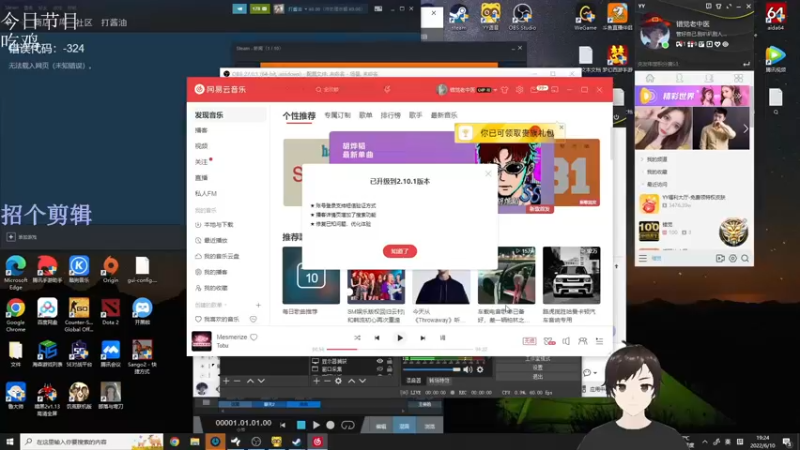Switch to the latest music tab
Viewport: 800px width, 450px height.
pos(444,115)
